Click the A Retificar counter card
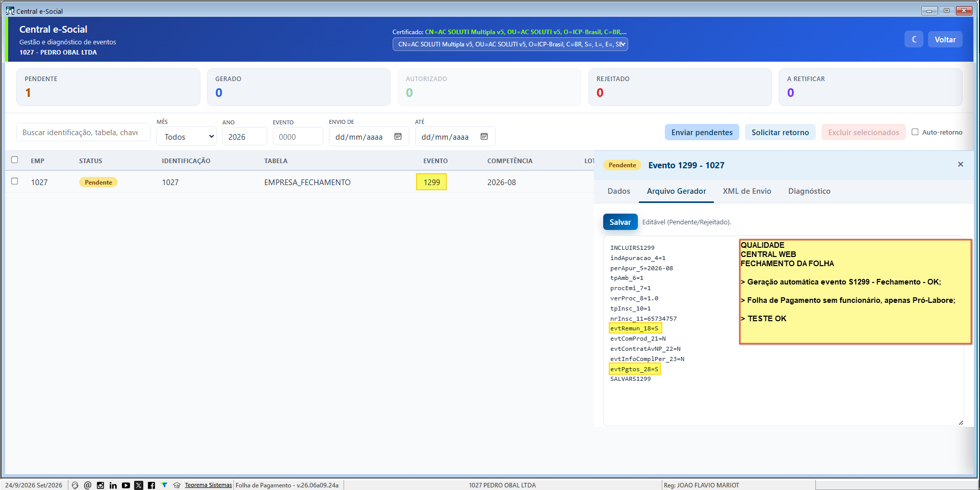Viewport: 980px width, 490px height. coord(870,87)
